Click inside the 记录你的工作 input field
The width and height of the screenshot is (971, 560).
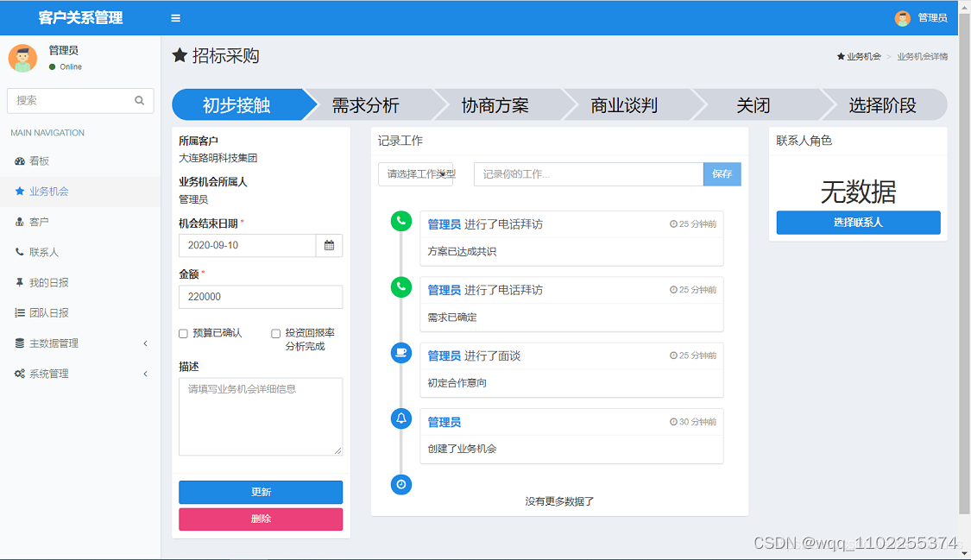(588, 173)
